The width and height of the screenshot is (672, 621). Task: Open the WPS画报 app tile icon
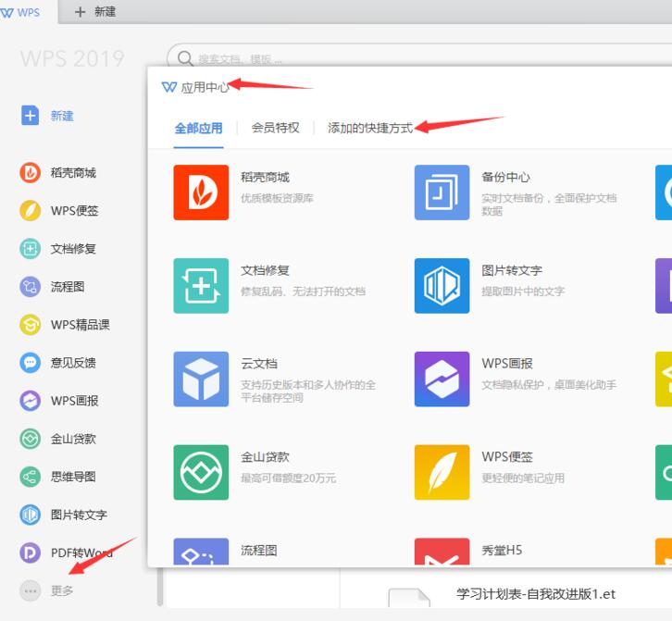442,379
